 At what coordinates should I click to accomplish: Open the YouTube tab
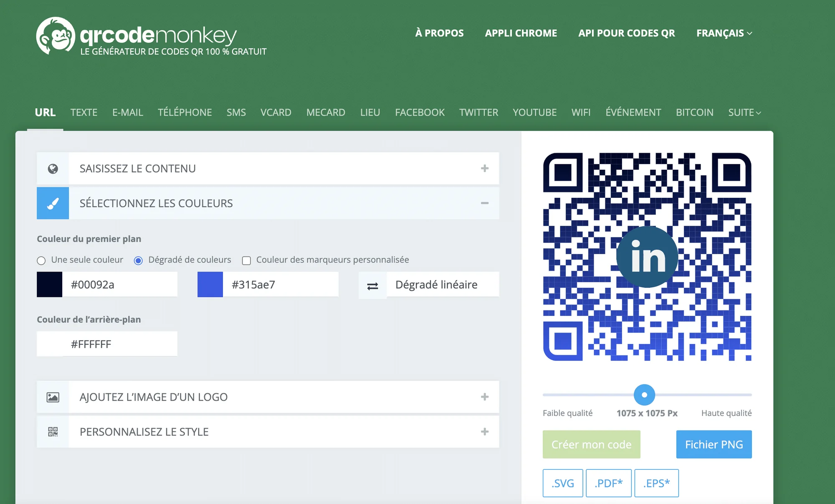[535, 112]
